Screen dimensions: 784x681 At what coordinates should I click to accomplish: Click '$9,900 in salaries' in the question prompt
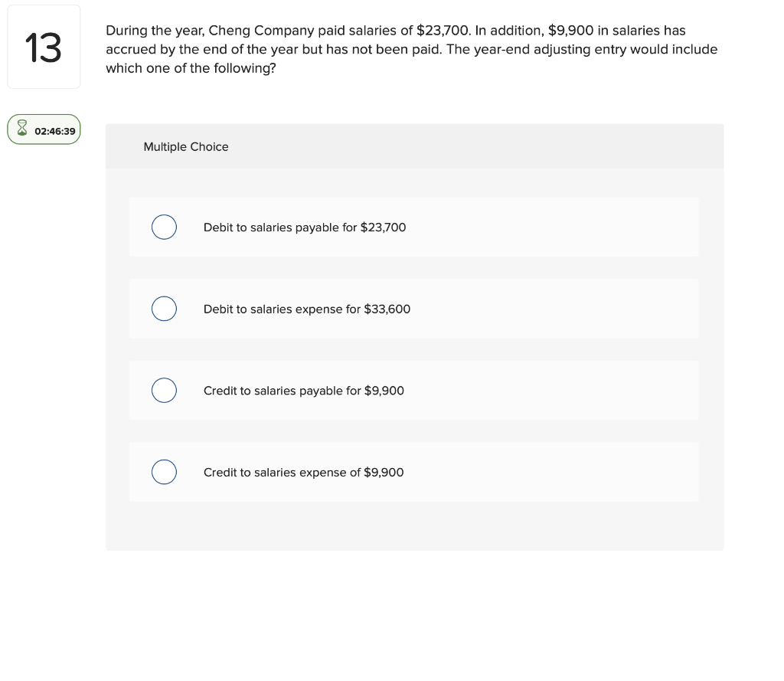coord(604,31)
